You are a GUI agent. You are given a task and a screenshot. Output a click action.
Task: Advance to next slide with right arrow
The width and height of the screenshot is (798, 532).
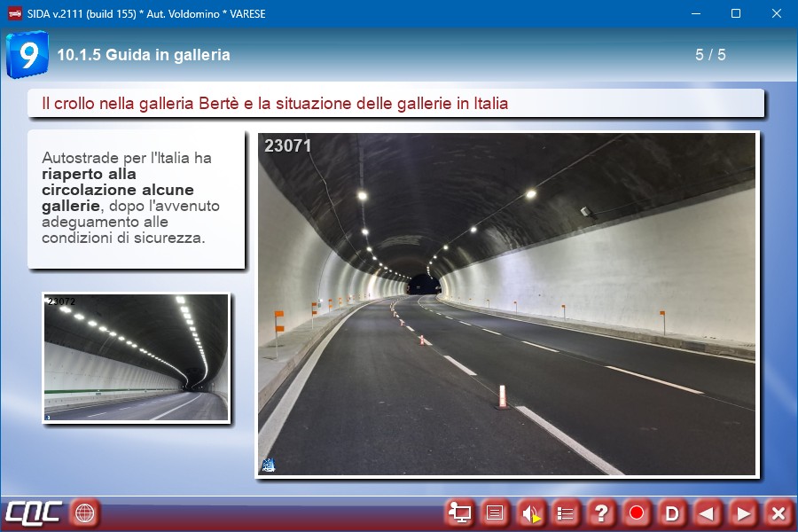pos(743,512)
